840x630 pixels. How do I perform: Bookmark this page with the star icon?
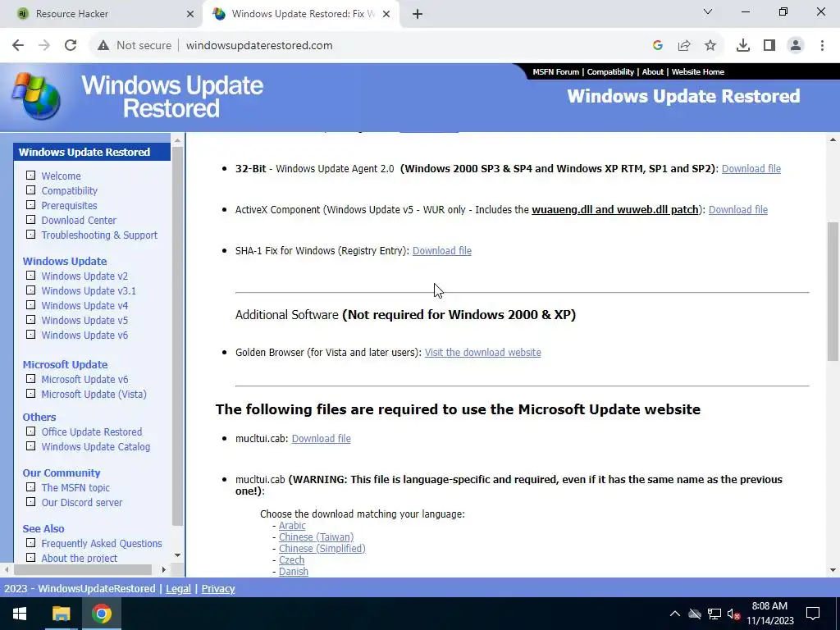coord(710,46)
